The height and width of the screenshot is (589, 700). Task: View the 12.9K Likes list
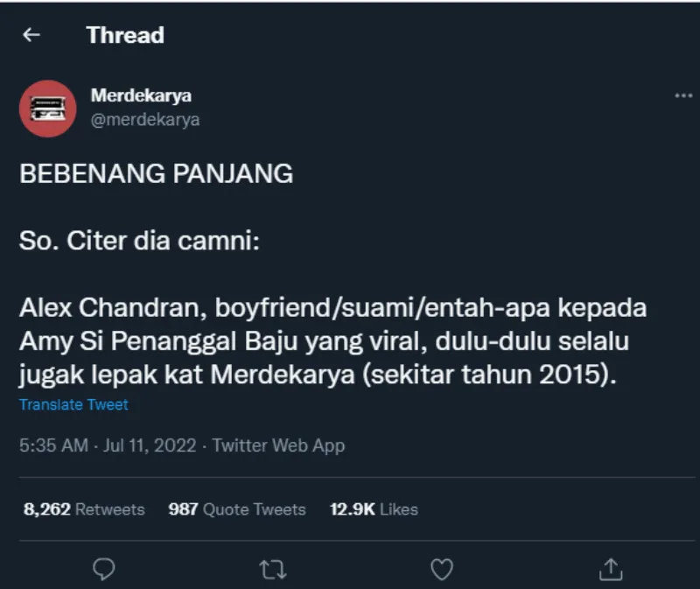click(374, 509)
